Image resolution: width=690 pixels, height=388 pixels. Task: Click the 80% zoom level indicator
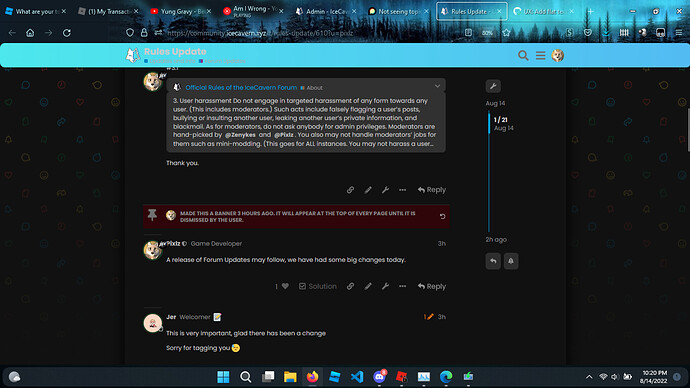pyautogui.click(x=487, y=33)
